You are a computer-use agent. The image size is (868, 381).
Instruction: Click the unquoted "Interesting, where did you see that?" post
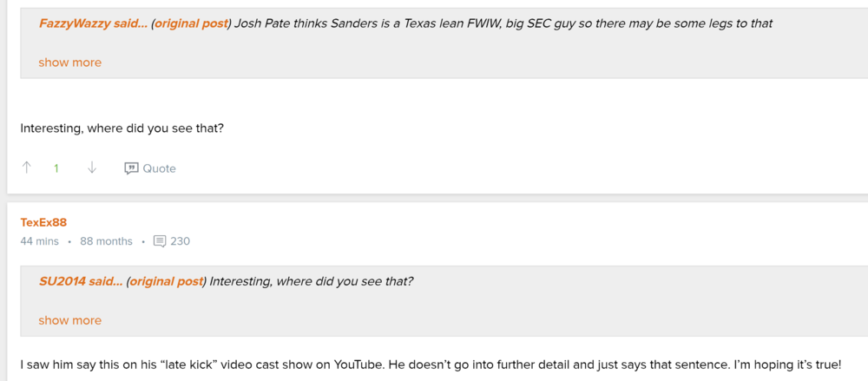coord(122,128)
